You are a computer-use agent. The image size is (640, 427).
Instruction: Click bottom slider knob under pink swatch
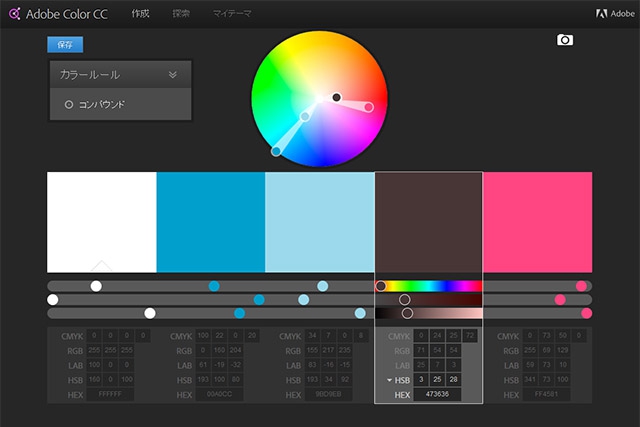[587, 313]
